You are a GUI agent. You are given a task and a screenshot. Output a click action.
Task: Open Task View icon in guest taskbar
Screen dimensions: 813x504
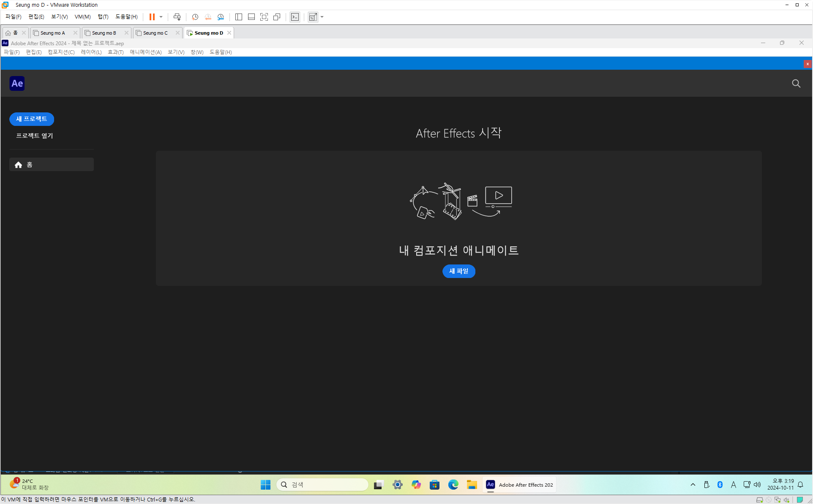click(378, 485)
